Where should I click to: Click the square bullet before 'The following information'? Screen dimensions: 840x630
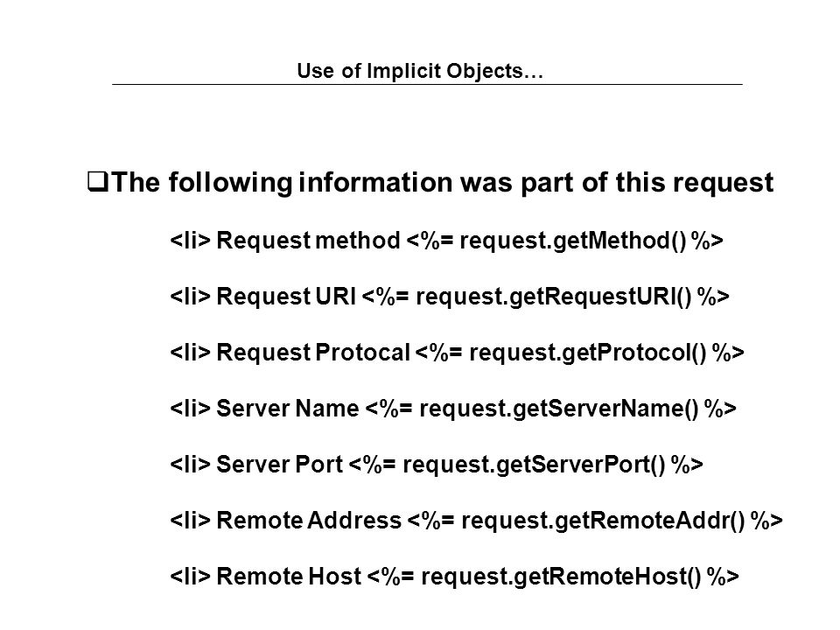click(x=98, y=182)
